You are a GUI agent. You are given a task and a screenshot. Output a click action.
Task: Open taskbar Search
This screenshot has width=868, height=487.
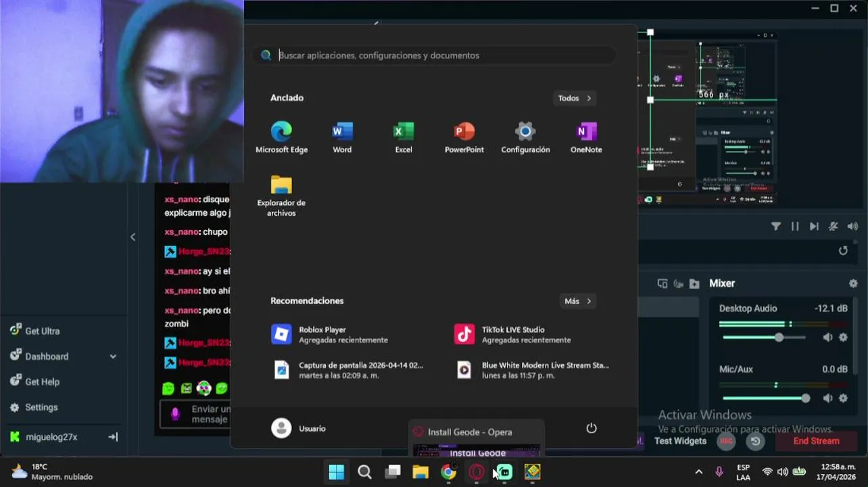click(x=364, y=472)
